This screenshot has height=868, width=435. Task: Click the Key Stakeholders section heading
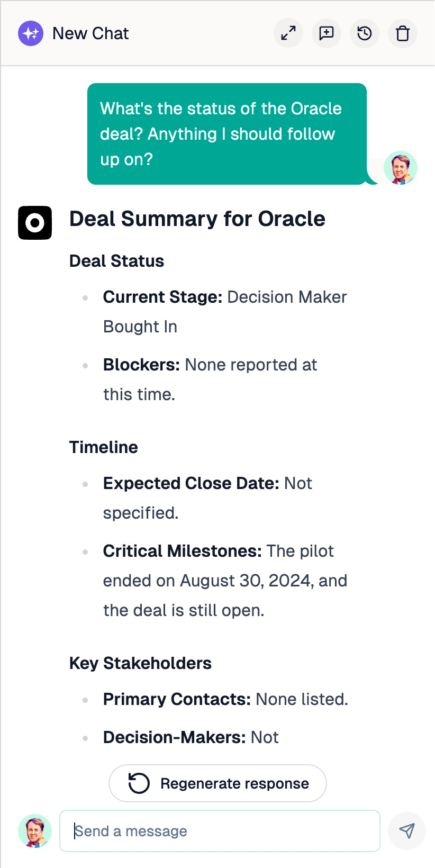(140, 663)
